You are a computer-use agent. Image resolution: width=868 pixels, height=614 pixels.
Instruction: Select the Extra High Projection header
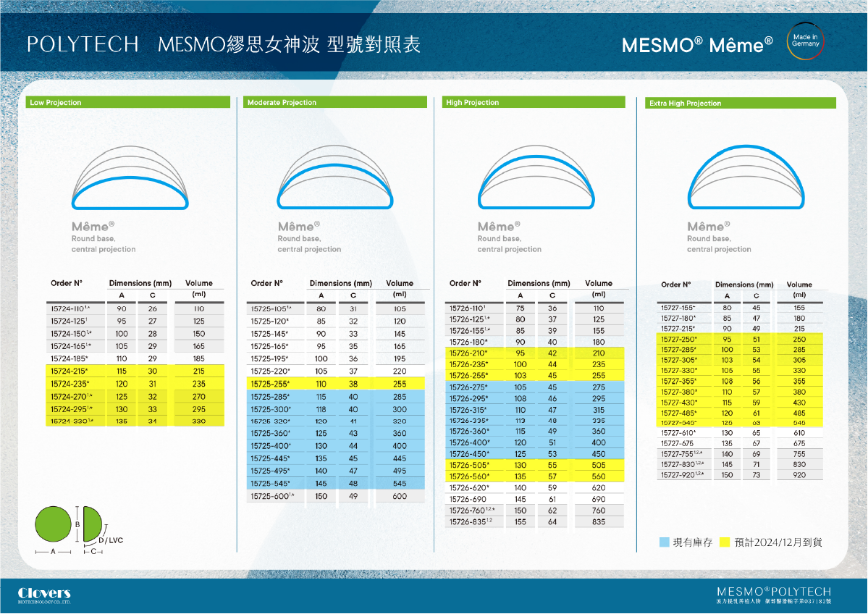(740, 103)
